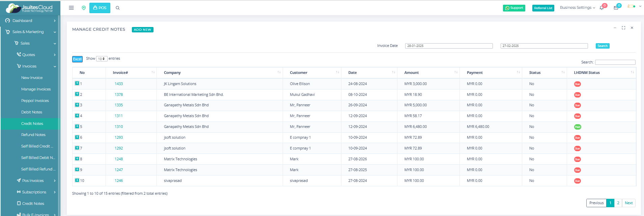Click the hamburger menu icon

71,8
